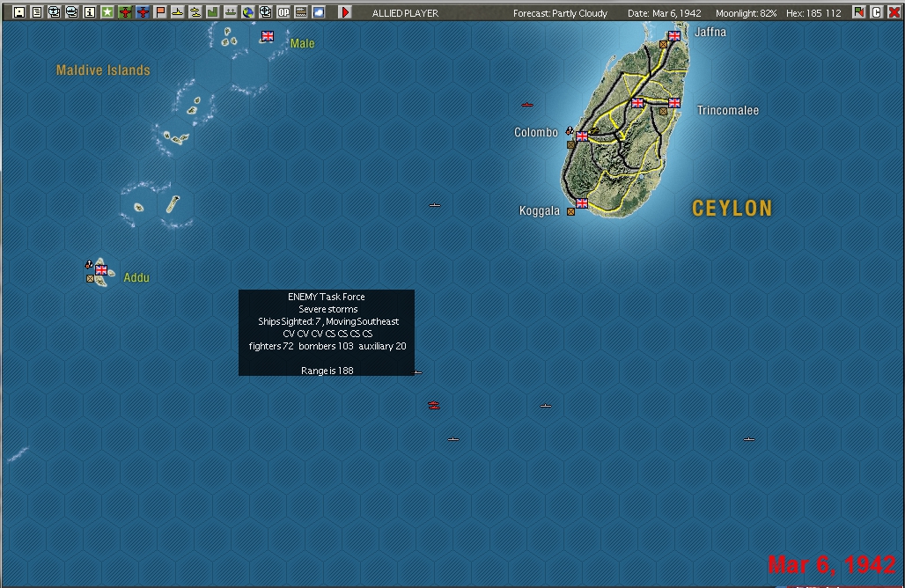Click the green flag icon near the top right

858,11
